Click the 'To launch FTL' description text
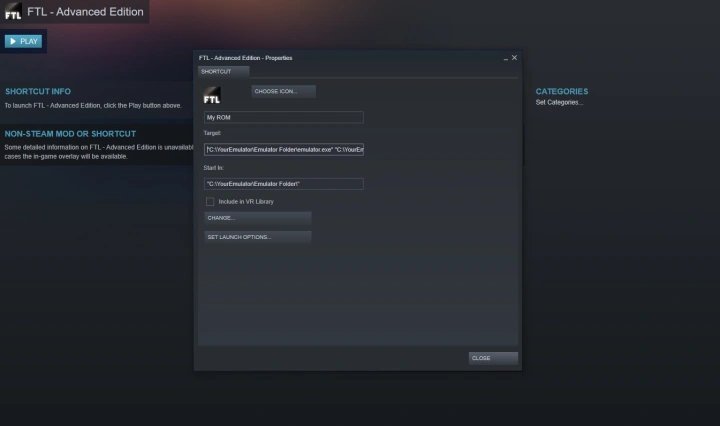The height and width of the screenshot is (426, 720). (x=93, y=106)
